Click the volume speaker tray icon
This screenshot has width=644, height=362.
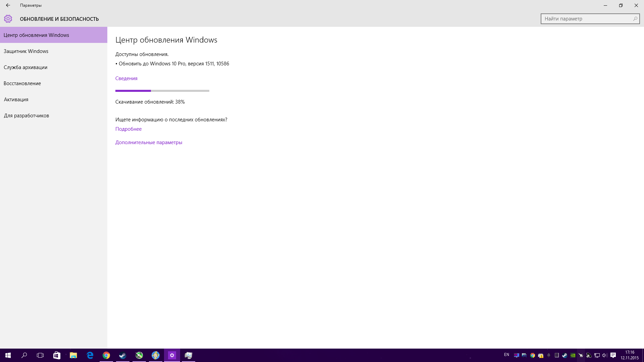[605, 355]
